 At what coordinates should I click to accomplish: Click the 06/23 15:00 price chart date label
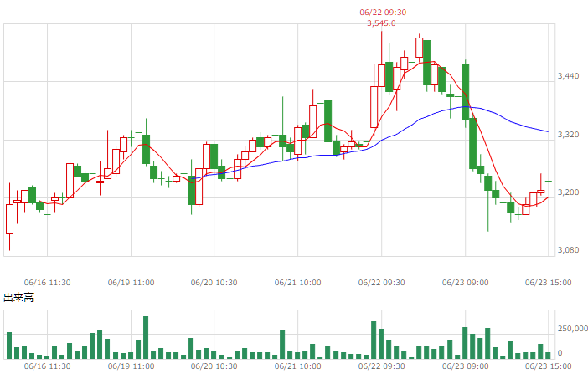(549, 283)
